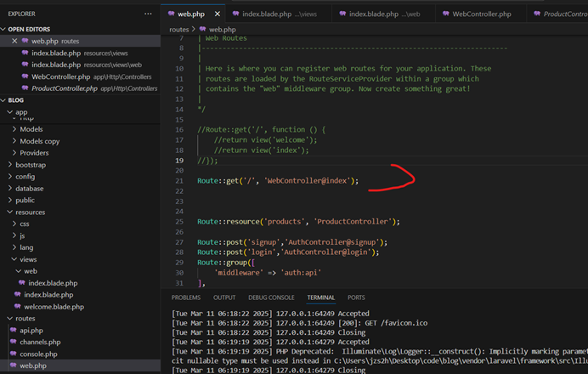Open the Output panel tab
Viewport: 588px width, 374px height.
(x=224, y=297)
